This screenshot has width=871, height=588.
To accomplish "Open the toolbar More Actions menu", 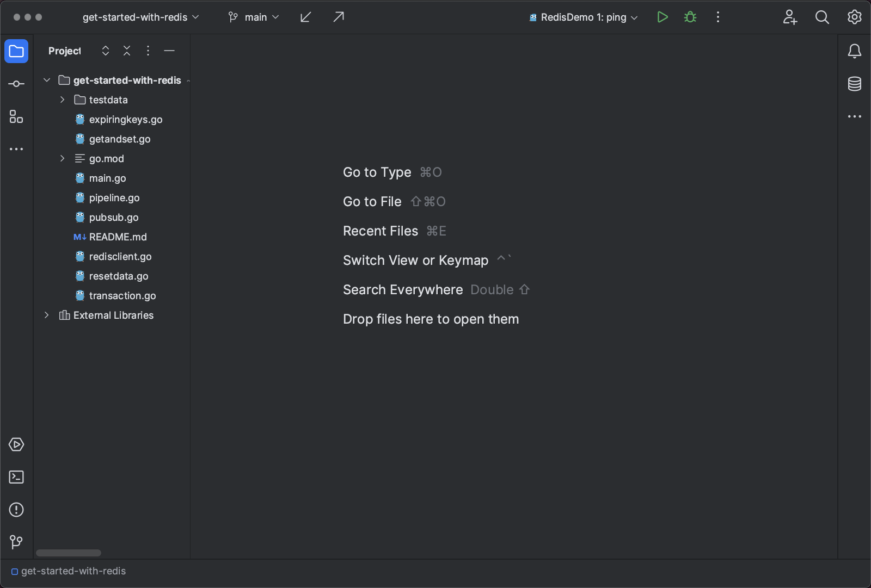I will click(x=717, y=17).
